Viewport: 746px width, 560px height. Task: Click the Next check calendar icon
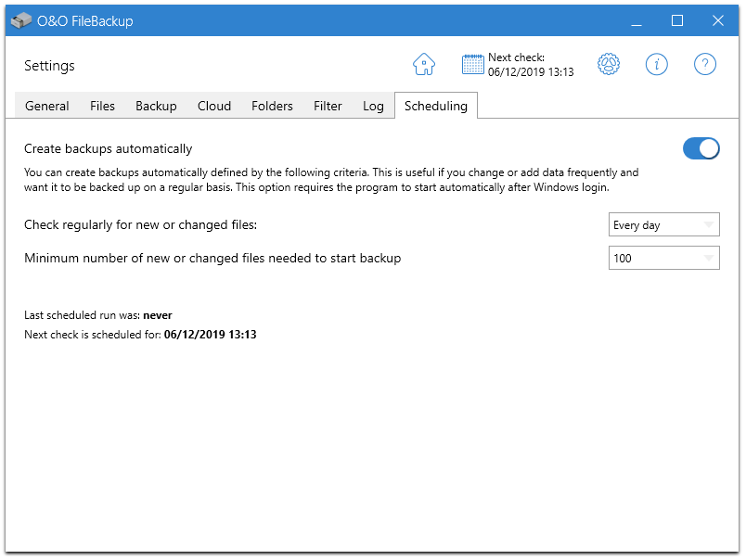tap(473, 64)
